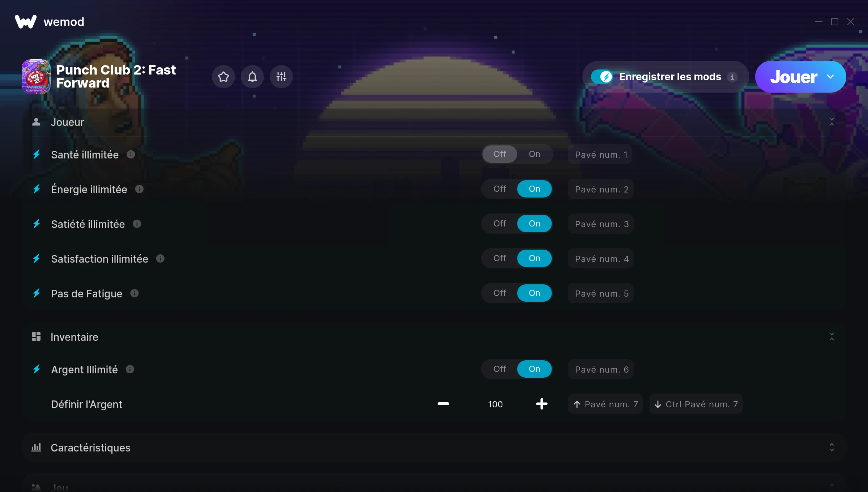Collapse the Joueur section

[x=832, y=122]
